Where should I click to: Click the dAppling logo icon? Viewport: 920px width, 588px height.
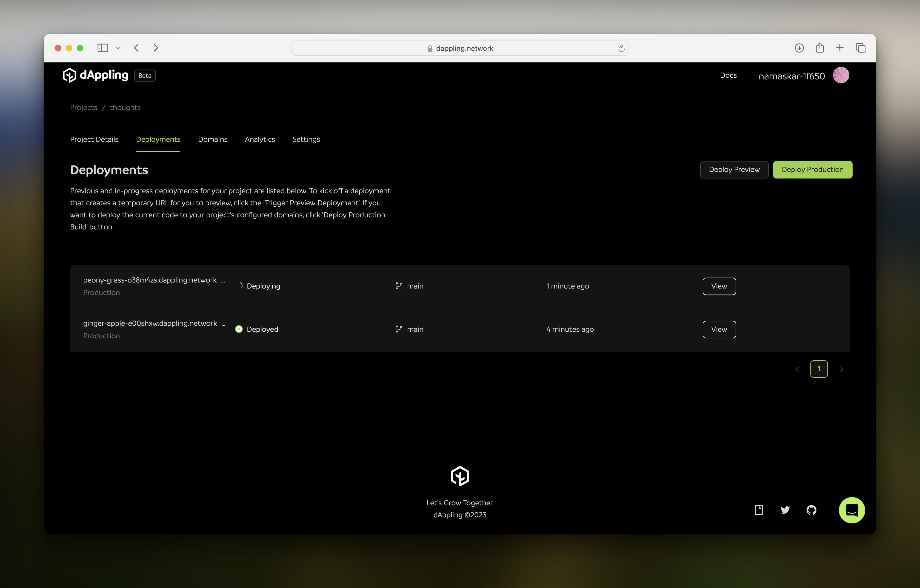[69, 75]
